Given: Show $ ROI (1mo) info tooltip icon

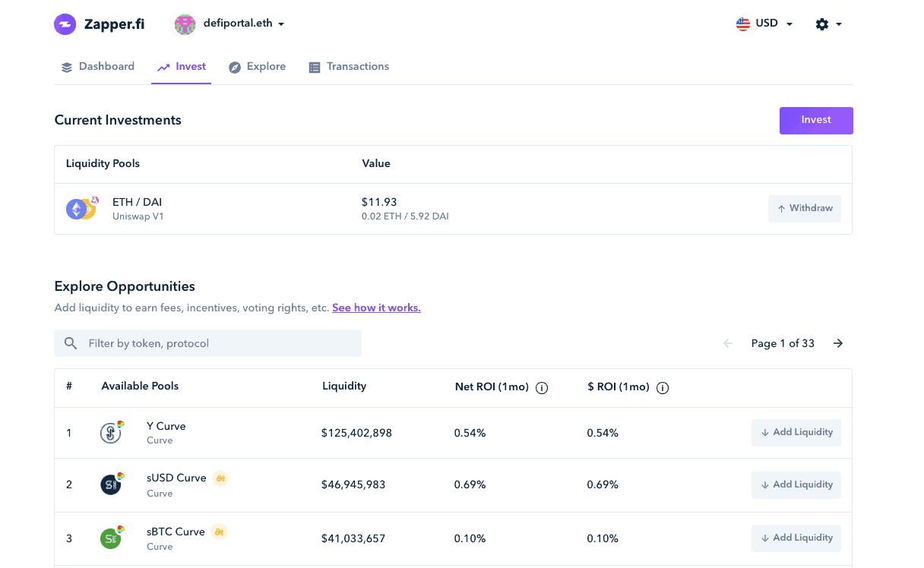Looking at the screenshot, I should (663, 388).
